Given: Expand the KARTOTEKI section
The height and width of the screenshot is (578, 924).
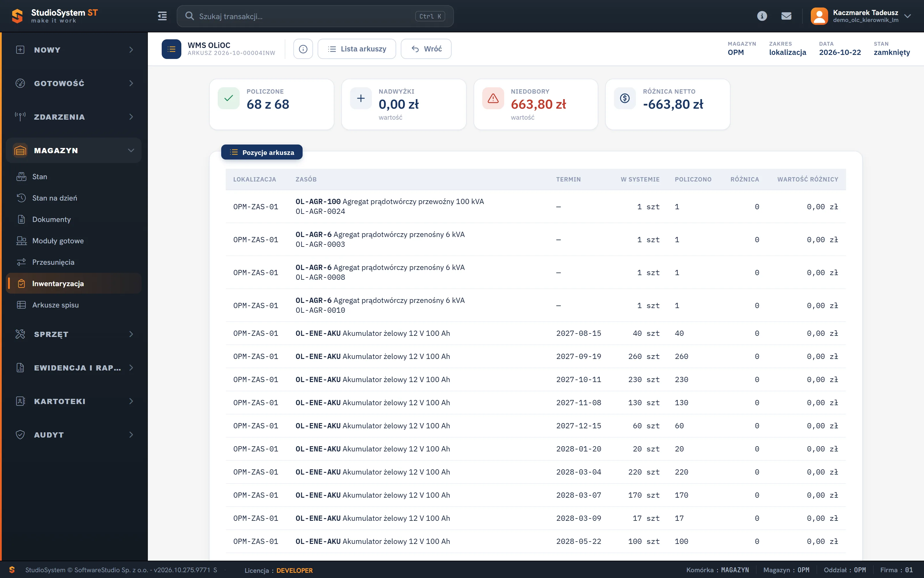Looking at the screenshot, I should pyautogui.click(x=74, y=401).
